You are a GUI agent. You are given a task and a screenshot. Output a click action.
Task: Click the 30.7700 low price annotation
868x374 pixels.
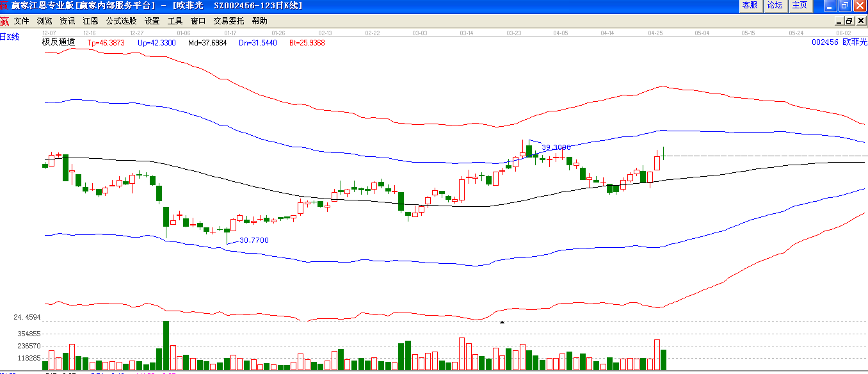point(254,240)
